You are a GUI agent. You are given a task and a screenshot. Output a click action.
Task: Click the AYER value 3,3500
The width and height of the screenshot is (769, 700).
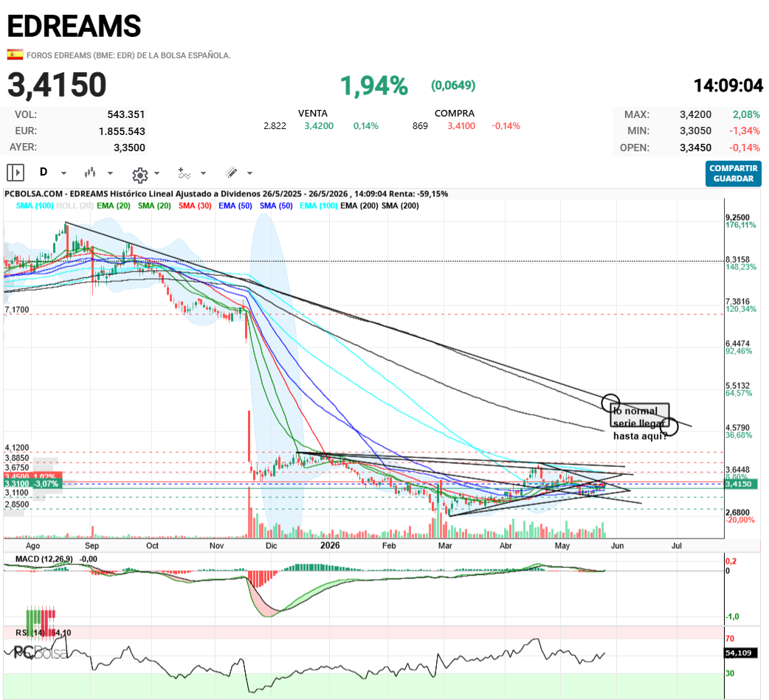click(x=129, y=148)
